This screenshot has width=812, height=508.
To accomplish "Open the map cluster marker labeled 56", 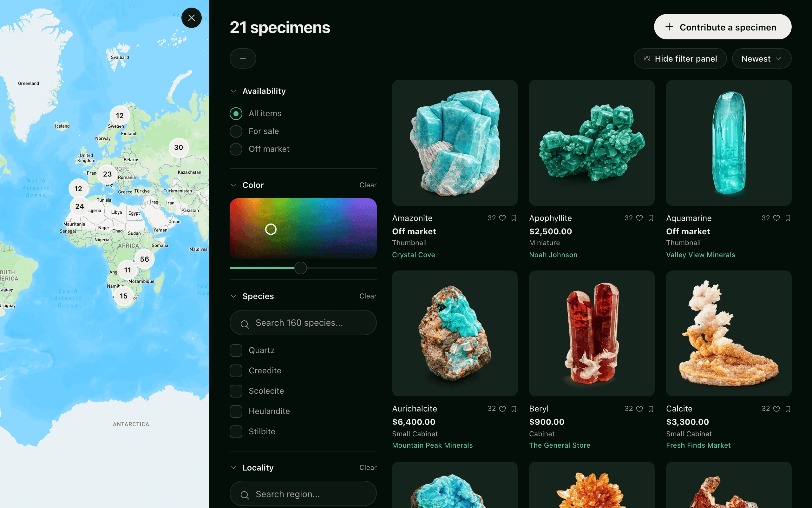I will pyautogui.click(x=145, y=259).
